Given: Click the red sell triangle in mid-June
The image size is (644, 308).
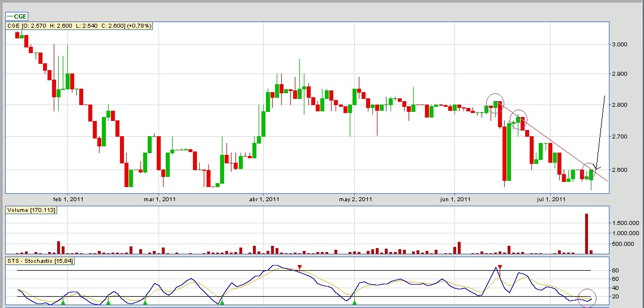Looking at the screenshot, I should point(500,267).
